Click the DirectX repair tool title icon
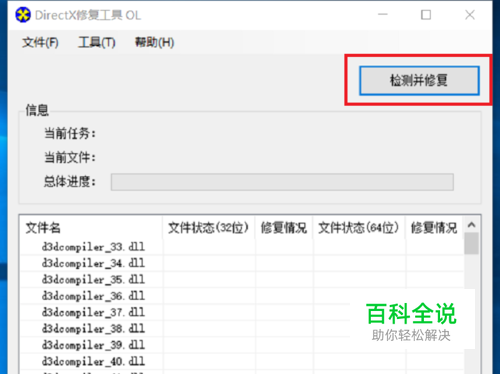500x374 pixels. (x=23, y=15)
